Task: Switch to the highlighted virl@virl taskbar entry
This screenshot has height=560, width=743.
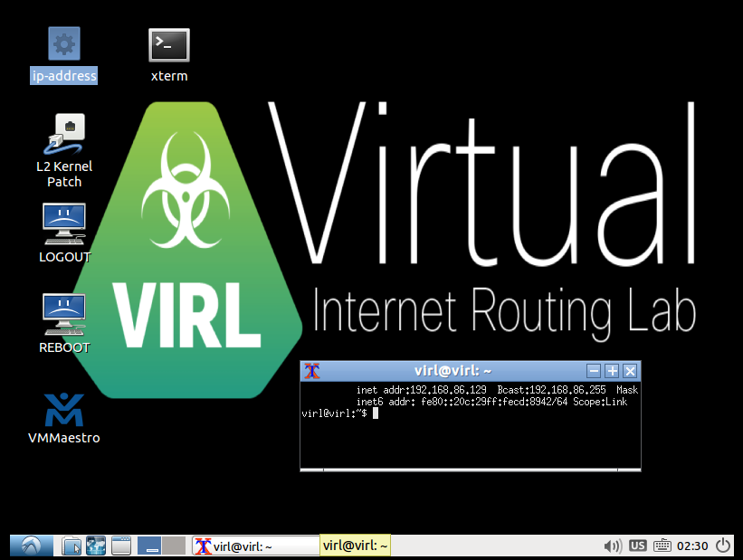Action: pos(355,546)
